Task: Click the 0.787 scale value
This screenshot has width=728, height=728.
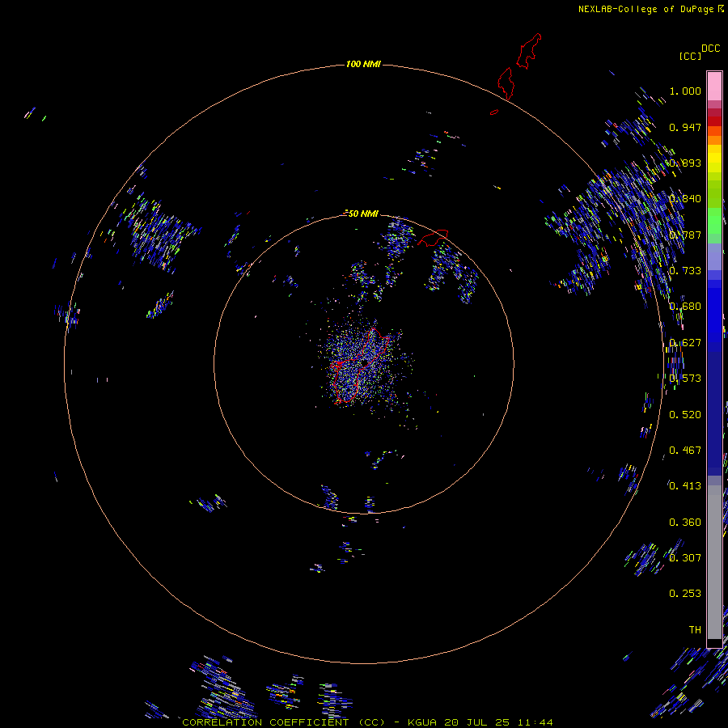Action: [x=685, y=235]
